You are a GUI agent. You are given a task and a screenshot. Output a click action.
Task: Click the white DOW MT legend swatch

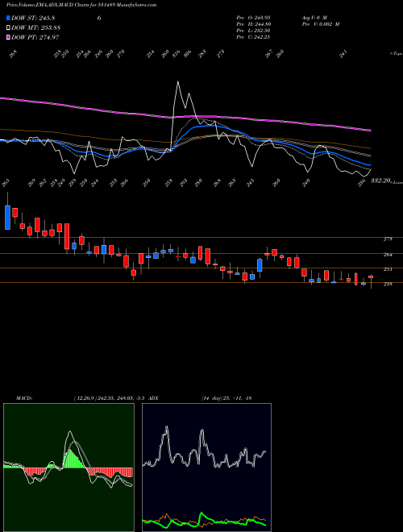(8, 27)
